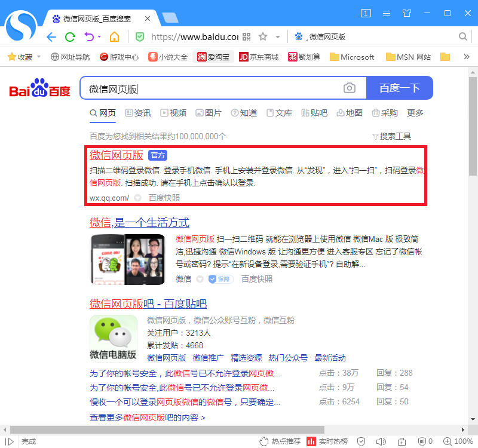The image size is (478, 448).
Task: Open the 京东商城 bookmark
Action: pos(259,57)
